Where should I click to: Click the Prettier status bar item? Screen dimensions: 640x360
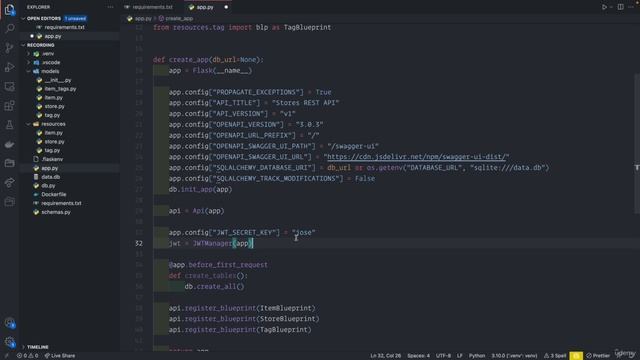(598, 356)
